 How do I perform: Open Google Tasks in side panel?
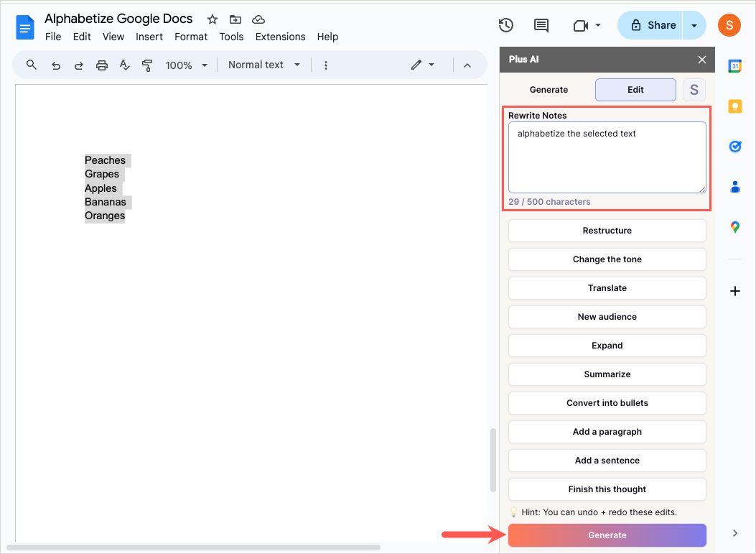[734, 146]
